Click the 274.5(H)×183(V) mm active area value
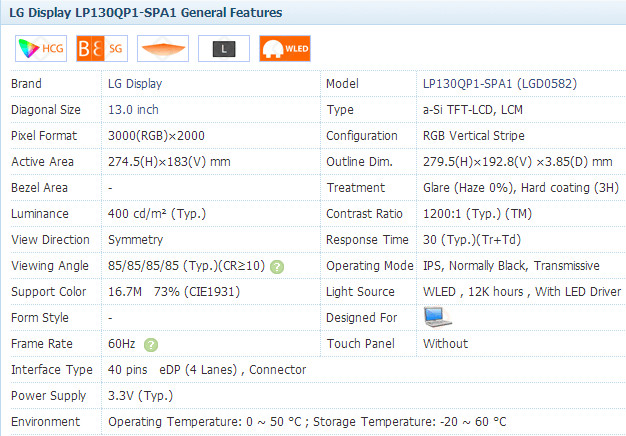Image resolution: width=626 pixels, height=436 pixels. pyautogui.click(x=169, y=161)
